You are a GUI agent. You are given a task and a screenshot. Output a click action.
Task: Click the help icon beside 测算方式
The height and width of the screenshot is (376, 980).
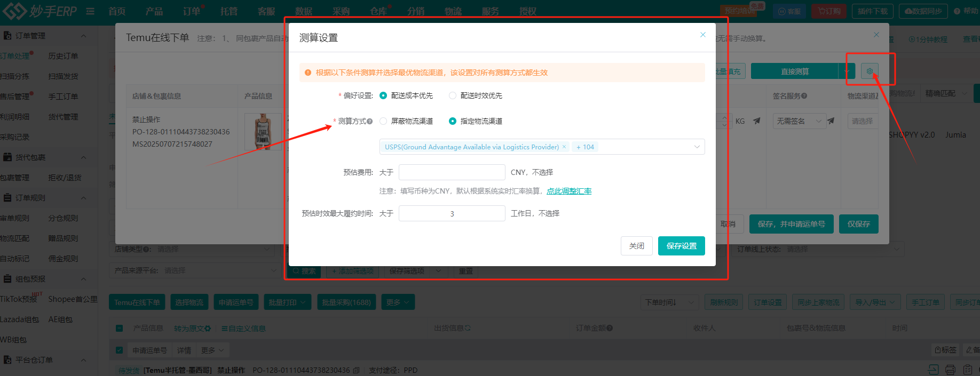point(369,122)
